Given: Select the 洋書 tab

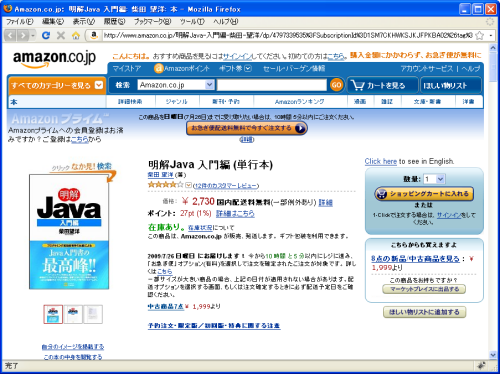Looking at the screenshot, I should click(x=468, y=102).
